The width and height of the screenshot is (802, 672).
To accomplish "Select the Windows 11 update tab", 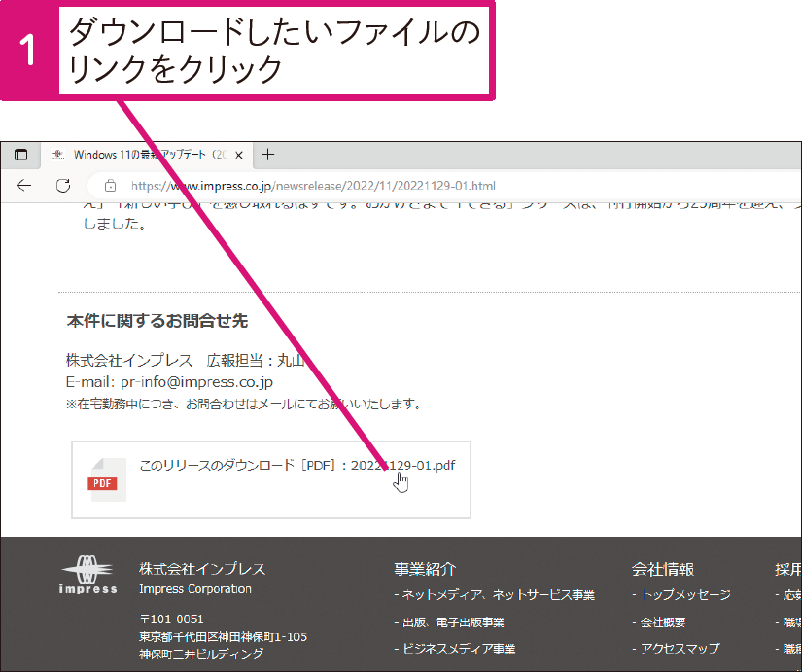I will [148, 155].
